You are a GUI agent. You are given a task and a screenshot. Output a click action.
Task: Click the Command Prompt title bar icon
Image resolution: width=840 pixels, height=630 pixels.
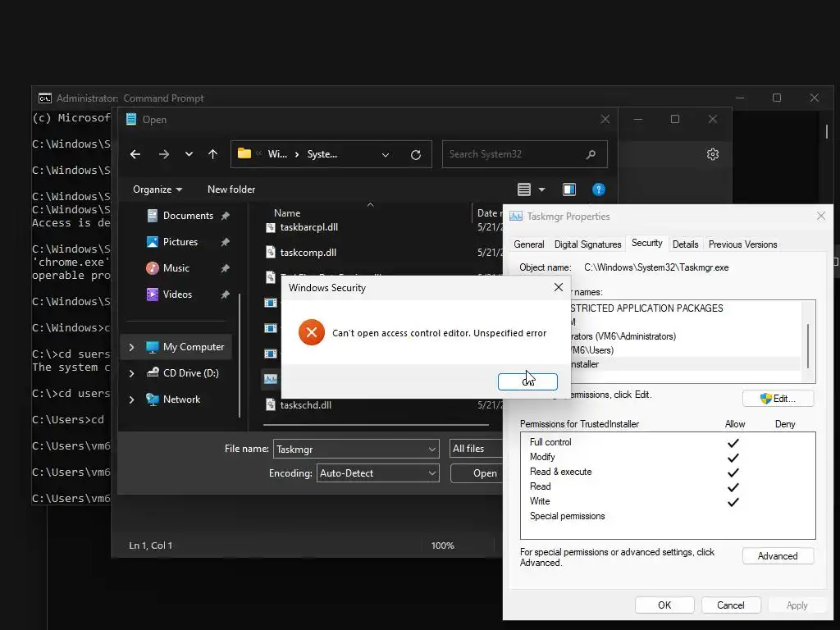pos(45,98)
